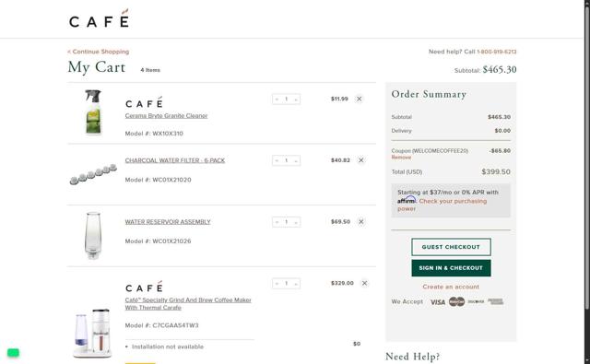Select the Total (USD) $399.50 amount
This screenshot has height=364, width=590.
pyautogui.click(x=496, y=171)
